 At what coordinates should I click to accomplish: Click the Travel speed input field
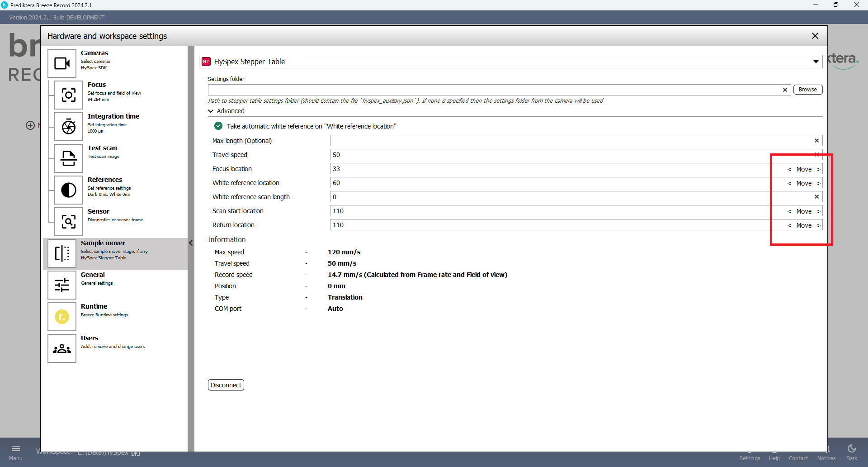point(549,155)
